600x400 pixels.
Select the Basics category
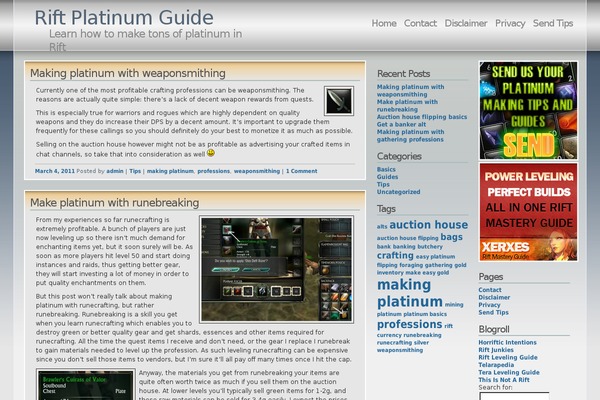click(386, 169)
